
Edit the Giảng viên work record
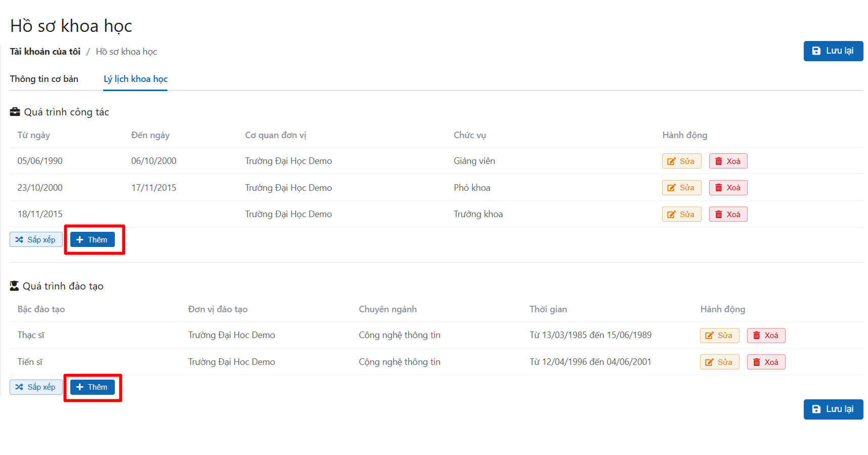(x=681, y=161)
